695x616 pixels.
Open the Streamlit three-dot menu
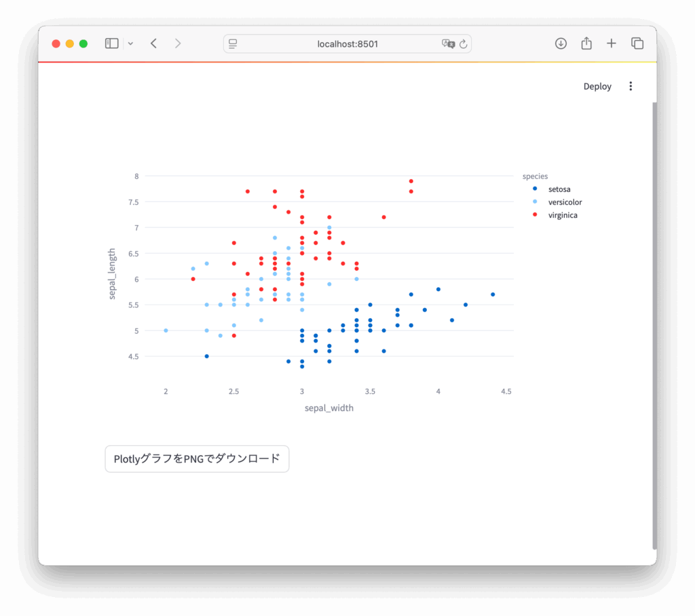(631, 86)
